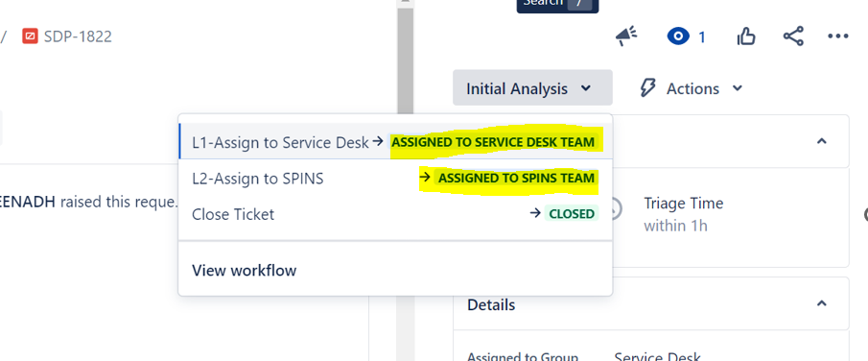Click the Triage Time clock icon
This screenshot has height=361, width=868.
point(616,209)
